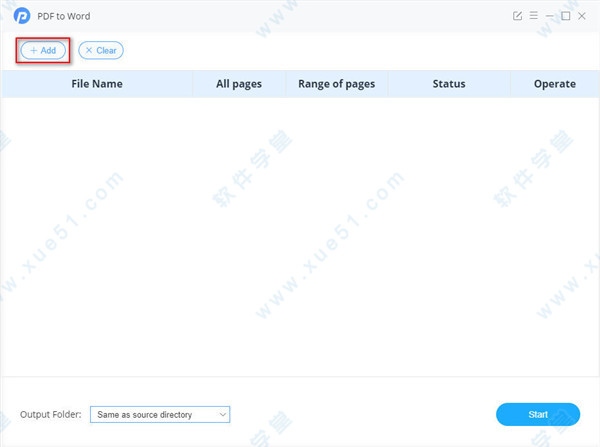Click the 'PDF to Word' window title
The width and height of the screenshot is (600, 447).
[67, 16]
